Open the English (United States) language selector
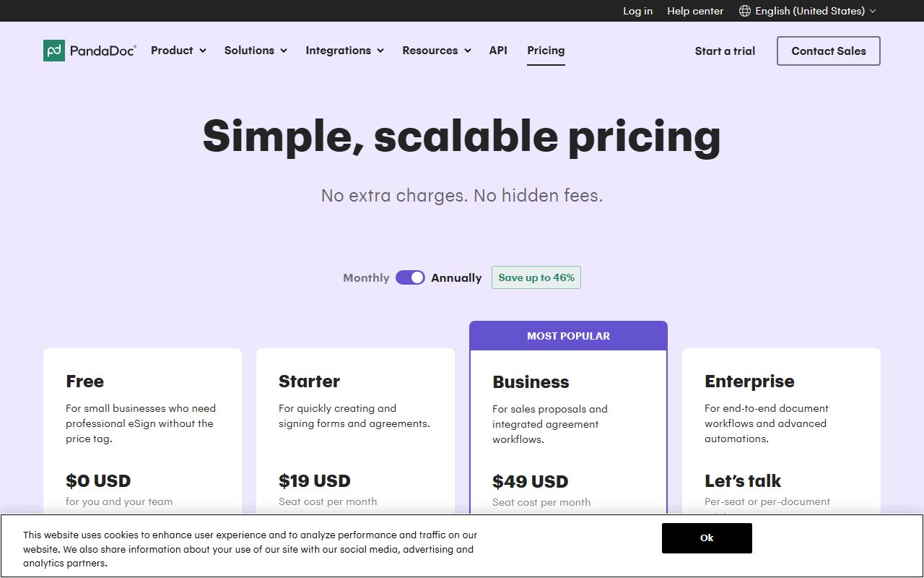This screenshot has width=924, height=578. tap(808, 11)
